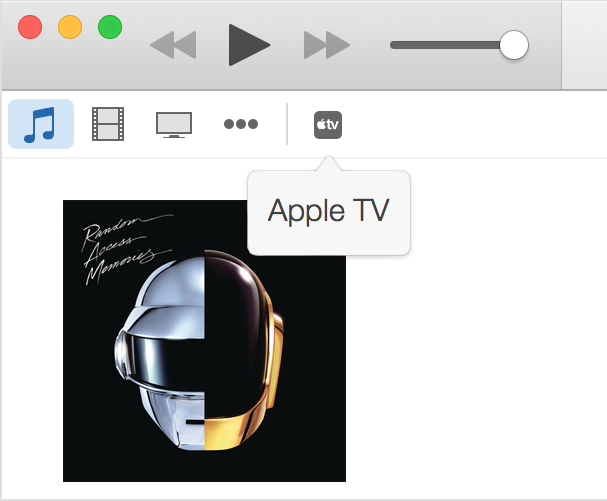Select the Random Access Memories album artwork
607x501 pixels.
[x=204, y=341]
